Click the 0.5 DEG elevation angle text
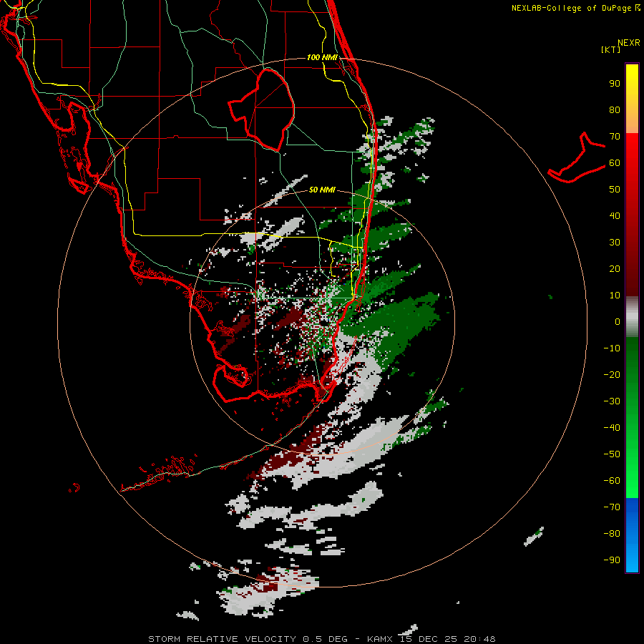This screenshot has height=644, width=644. coord(326,639)
